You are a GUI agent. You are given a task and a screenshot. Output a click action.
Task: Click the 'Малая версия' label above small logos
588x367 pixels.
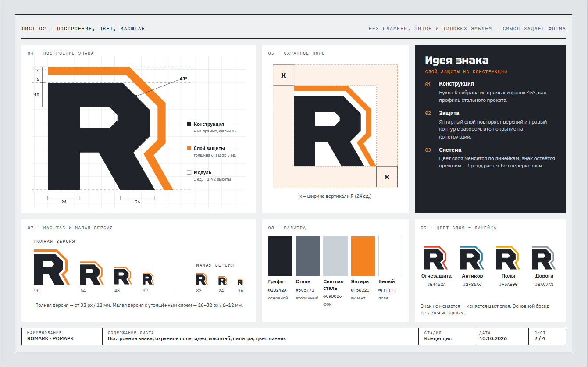[x=215, y=265]
